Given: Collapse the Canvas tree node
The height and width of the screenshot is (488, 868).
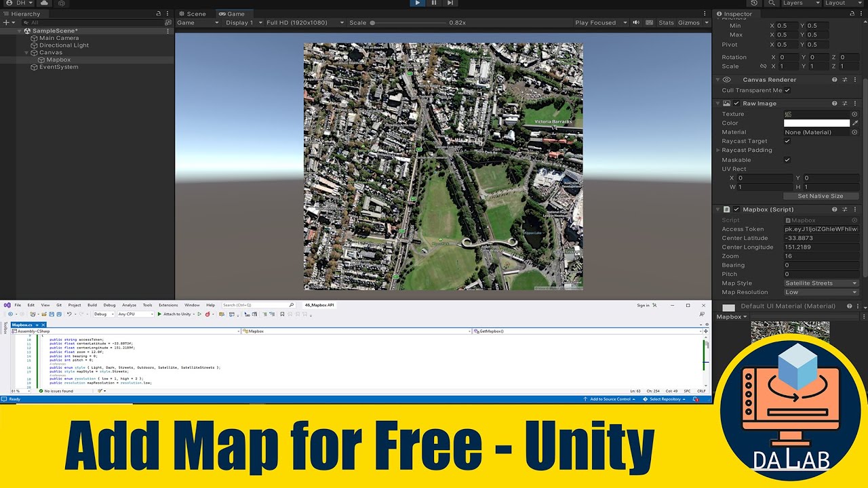Looking at the screenshot, I should coord(27,52).
